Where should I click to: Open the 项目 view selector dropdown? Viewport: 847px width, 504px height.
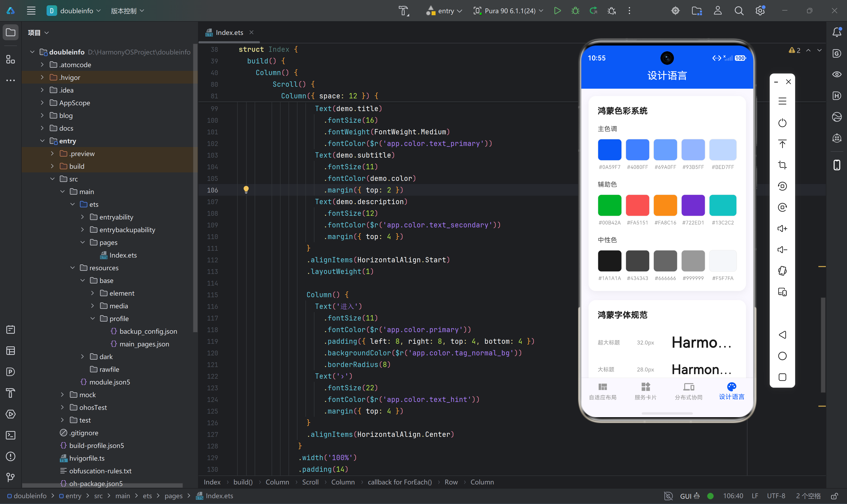[x=38, y=33]
